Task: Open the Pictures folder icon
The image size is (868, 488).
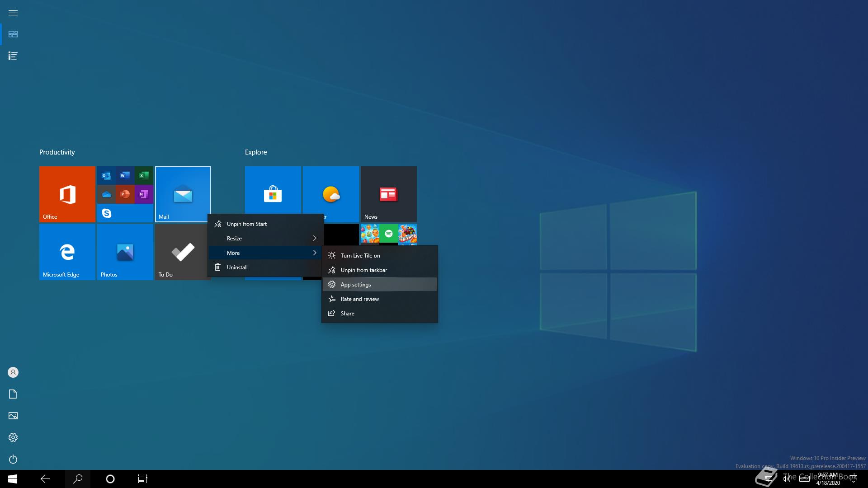Action: 13,416
